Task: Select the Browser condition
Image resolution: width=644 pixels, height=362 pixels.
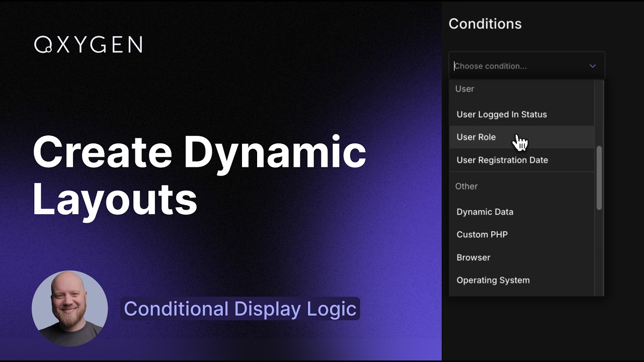Action: tap(521, 257)
